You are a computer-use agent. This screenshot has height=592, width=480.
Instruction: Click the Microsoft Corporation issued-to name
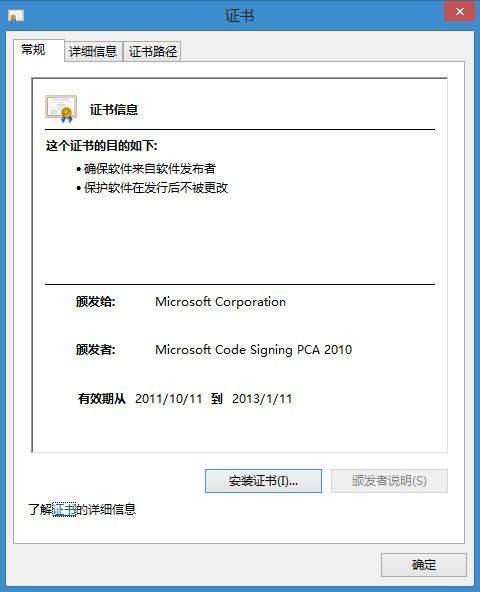[x=221, y=302]
